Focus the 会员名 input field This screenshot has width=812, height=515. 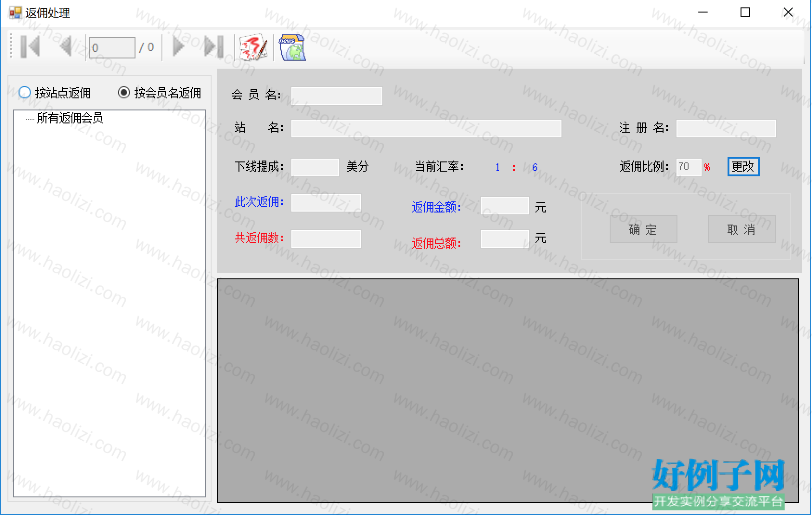pyautogui.click(x=337, y=96)
